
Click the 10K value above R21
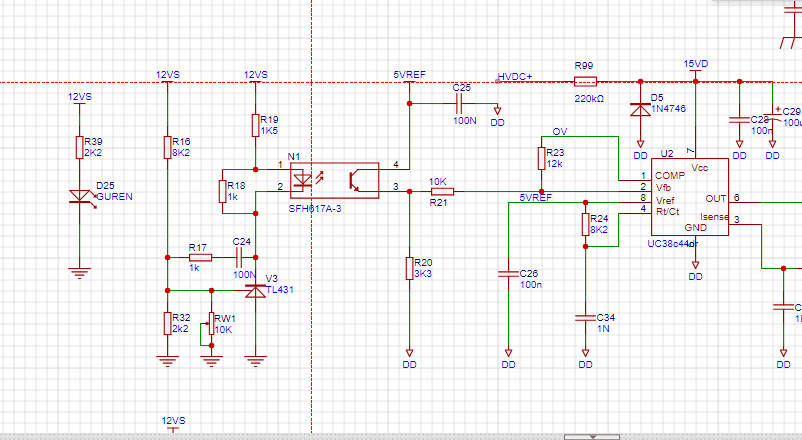(x=438, y=182)
